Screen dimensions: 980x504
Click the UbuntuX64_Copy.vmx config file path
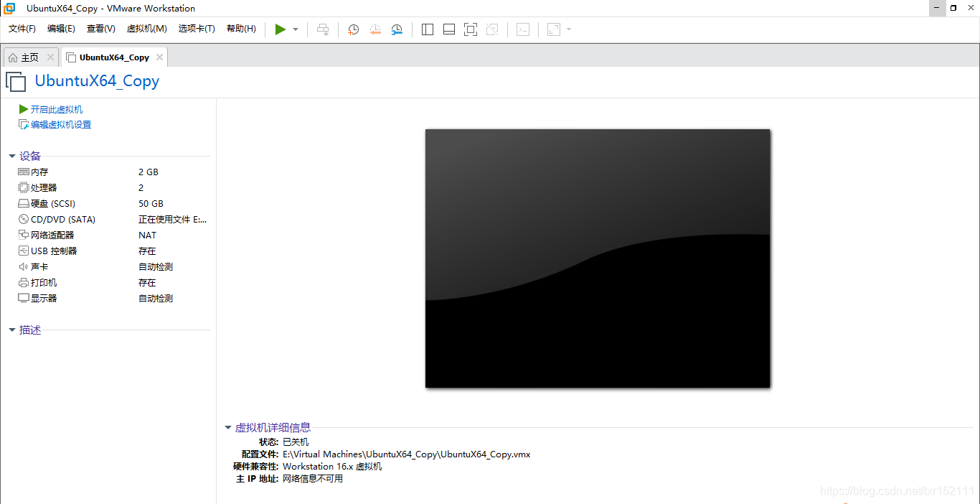[x=407, y=454]
